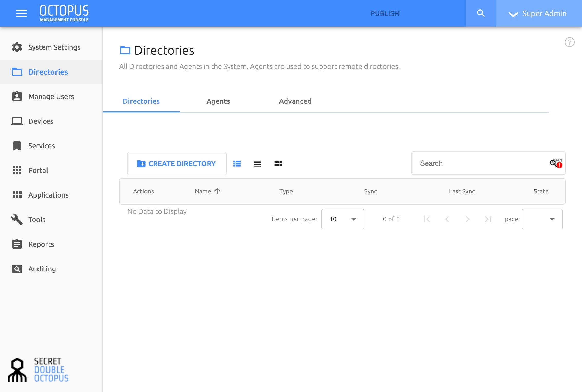Go to previous page arrow
This screenshot has width=582, height=392.
point(447,219)
